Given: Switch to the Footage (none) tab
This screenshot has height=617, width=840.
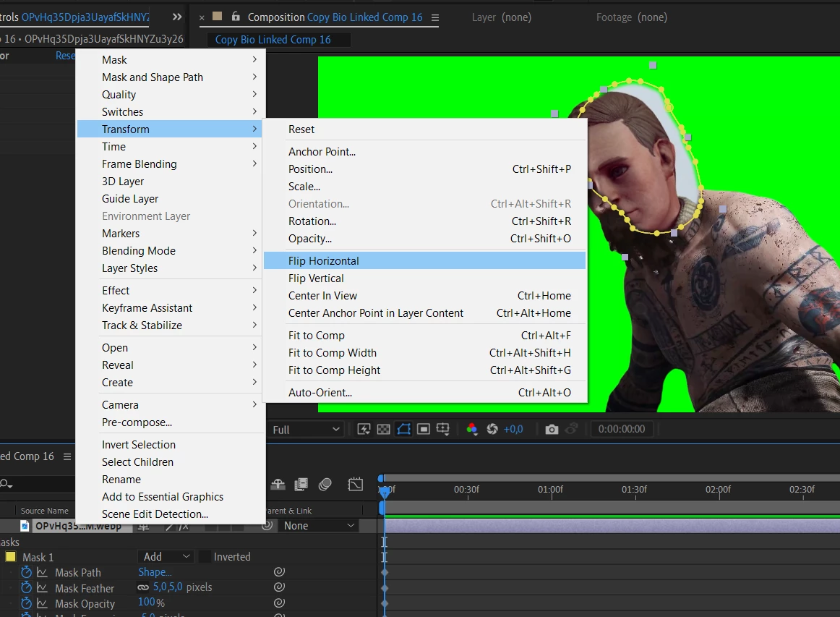Looking at the screenshot, I should (632, 17).
